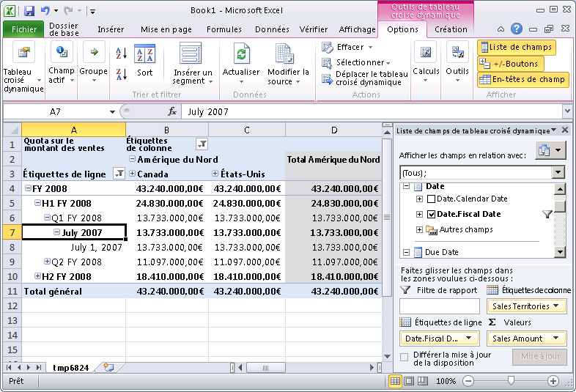Zoom in with the plus button
This screenshot has width=576, height=392.
pyautogui.click(x=553, y=381)
